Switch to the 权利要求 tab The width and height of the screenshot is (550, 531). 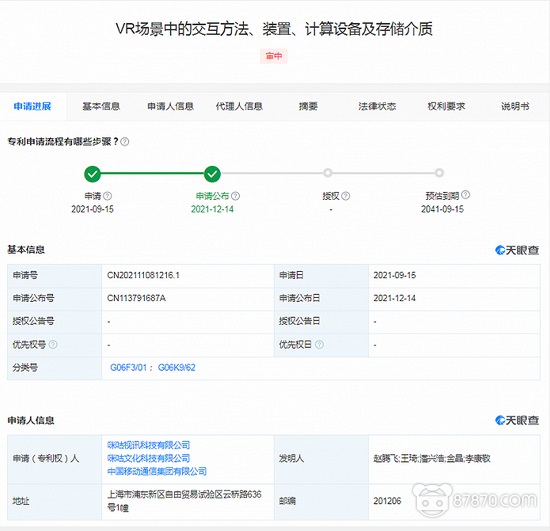tap(446, 106)
